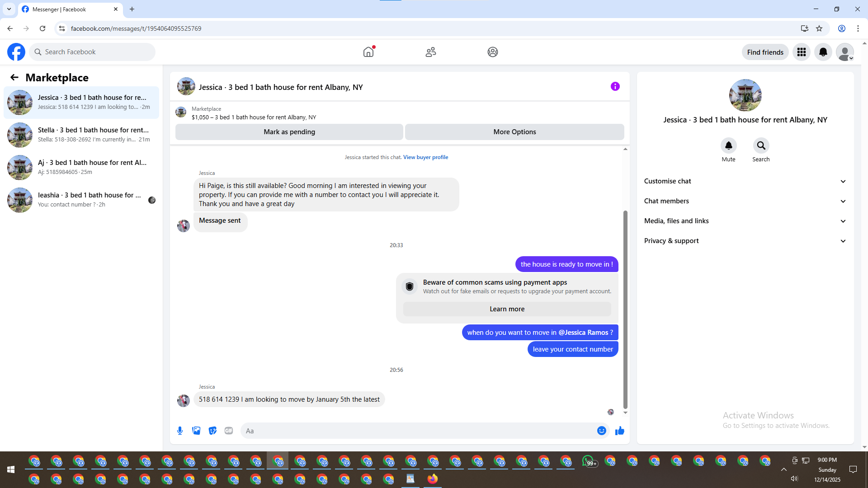Attach a photo with the image icon

click(x=196, y=431)
